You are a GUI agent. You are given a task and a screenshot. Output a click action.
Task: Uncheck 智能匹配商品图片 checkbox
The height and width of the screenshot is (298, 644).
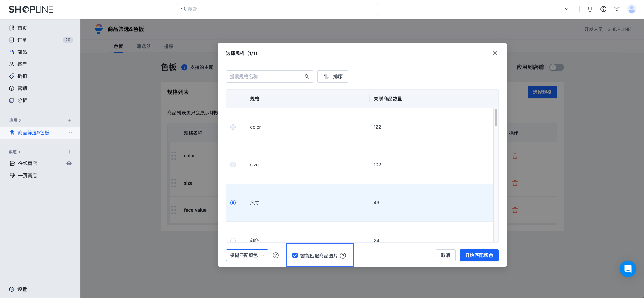295,256
